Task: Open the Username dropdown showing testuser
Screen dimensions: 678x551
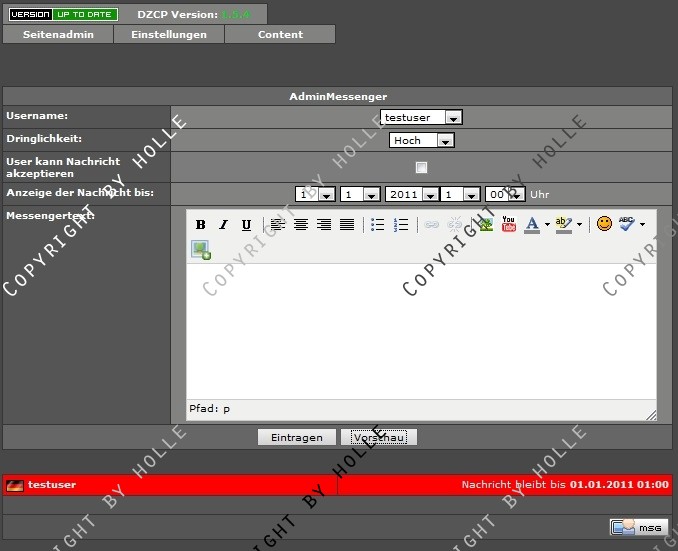Action: [x=421, y=117]
